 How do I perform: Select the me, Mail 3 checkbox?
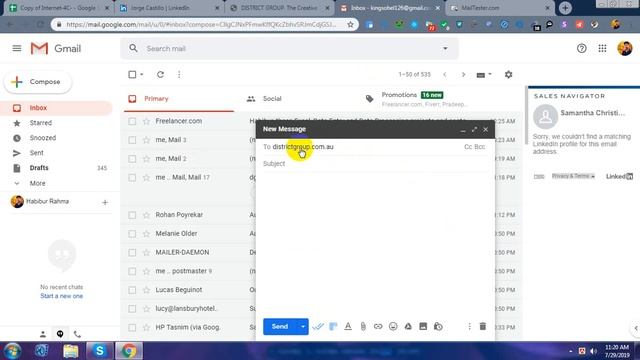(x=132, y=140)
